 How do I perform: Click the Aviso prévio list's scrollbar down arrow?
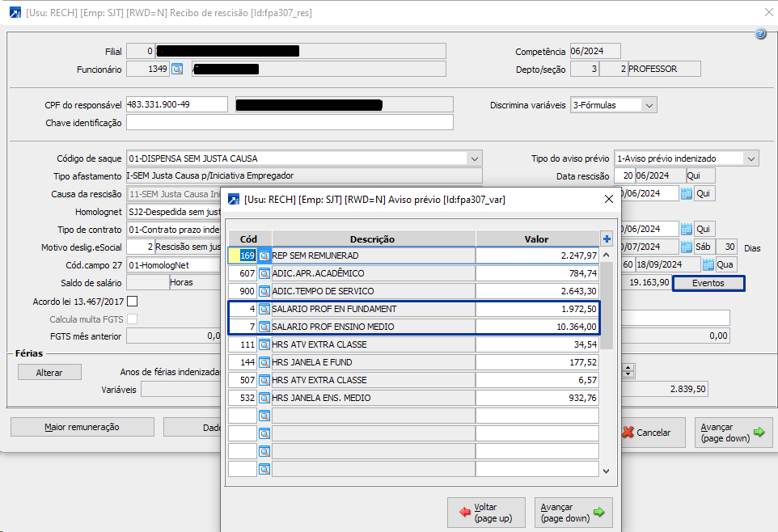tap(607, 470)
